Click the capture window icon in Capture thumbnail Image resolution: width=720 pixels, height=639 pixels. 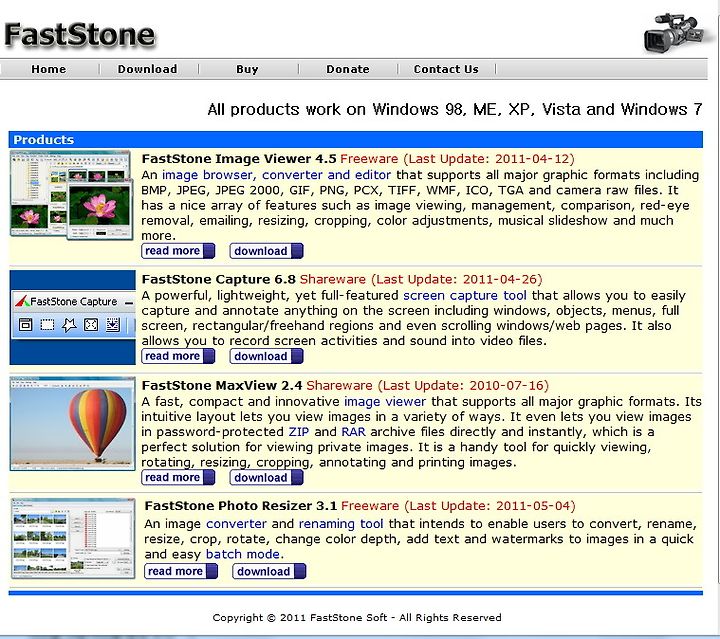(x=25, y=325)
